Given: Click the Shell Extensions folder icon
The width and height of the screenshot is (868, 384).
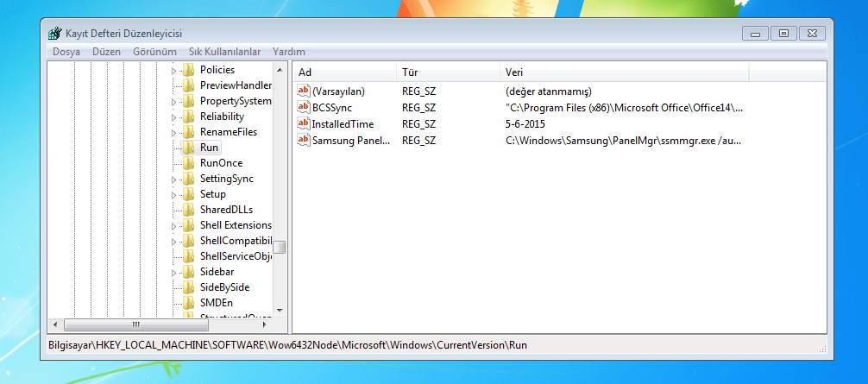Looking at the screenshot, I should [x=189, y=225].
